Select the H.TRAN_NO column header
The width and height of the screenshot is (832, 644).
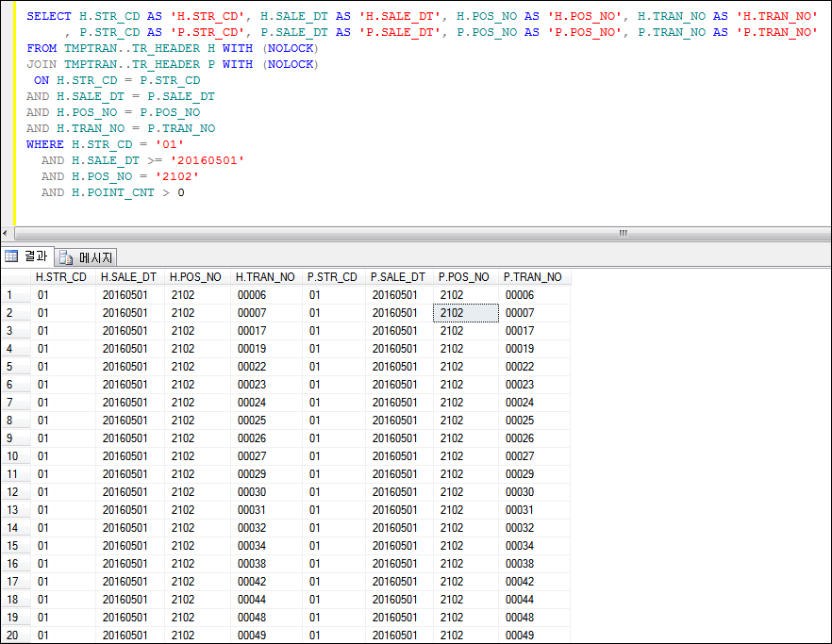tap(266, 277)
